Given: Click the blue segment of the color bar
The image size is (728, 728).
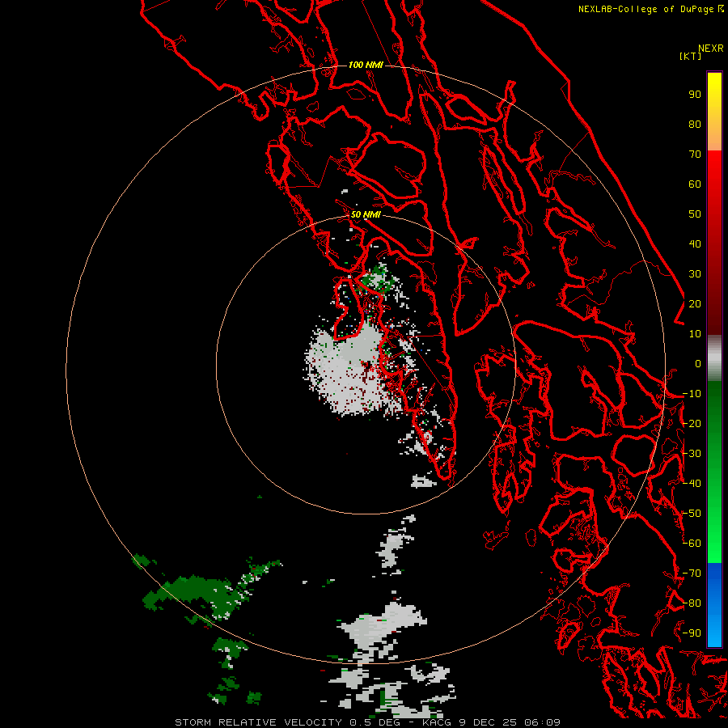Looking at the screenshot, I should [714, 605].
